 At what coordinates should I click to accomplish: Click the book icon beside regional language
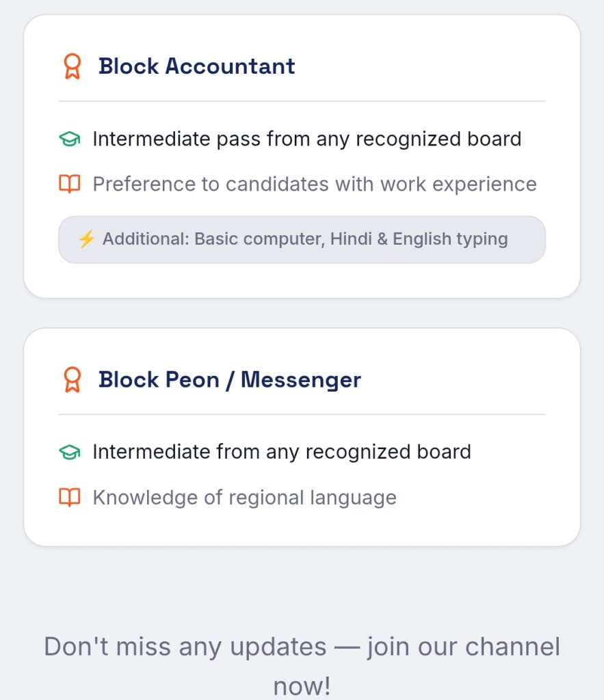[69, 497]
